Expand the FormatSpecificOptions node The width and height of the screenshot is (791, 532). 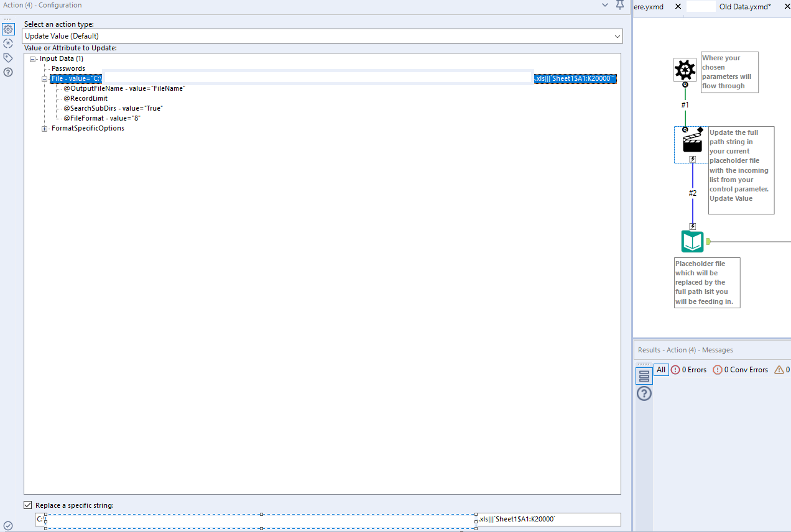pos(44,128)
